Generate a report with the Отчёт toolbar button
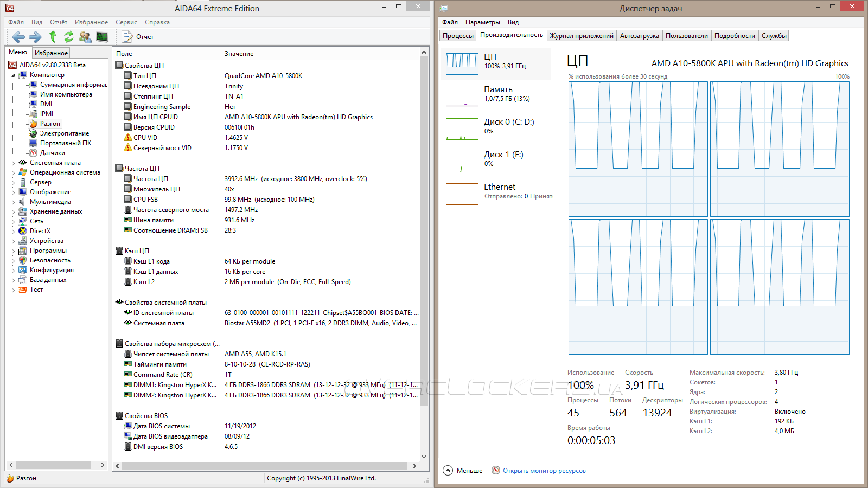Screen dimensions: 868x488 (138, 37)
